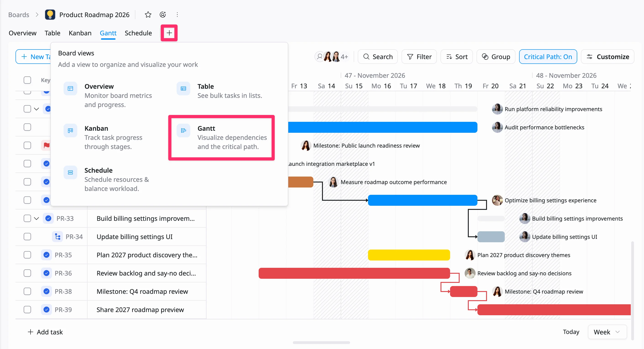Screen dimensions: 644x349
Task: Click the Search button
Action: click(378, 57)
